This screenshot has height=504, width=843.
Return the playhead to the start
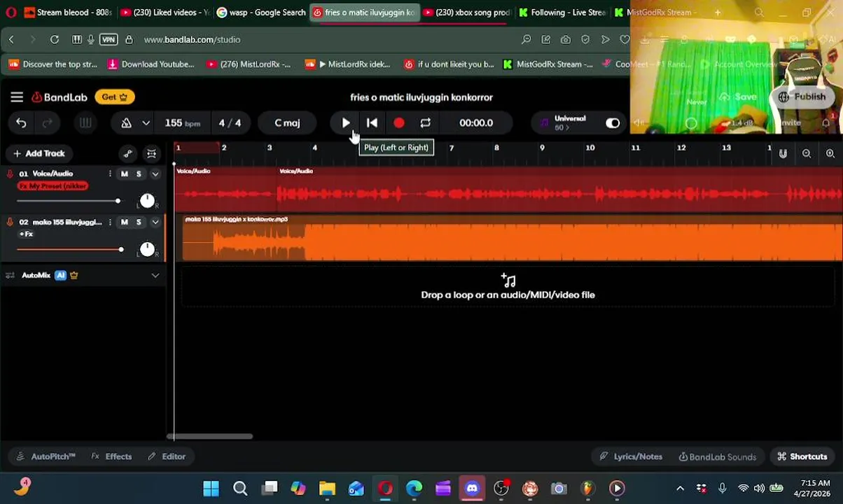point(372,123)
